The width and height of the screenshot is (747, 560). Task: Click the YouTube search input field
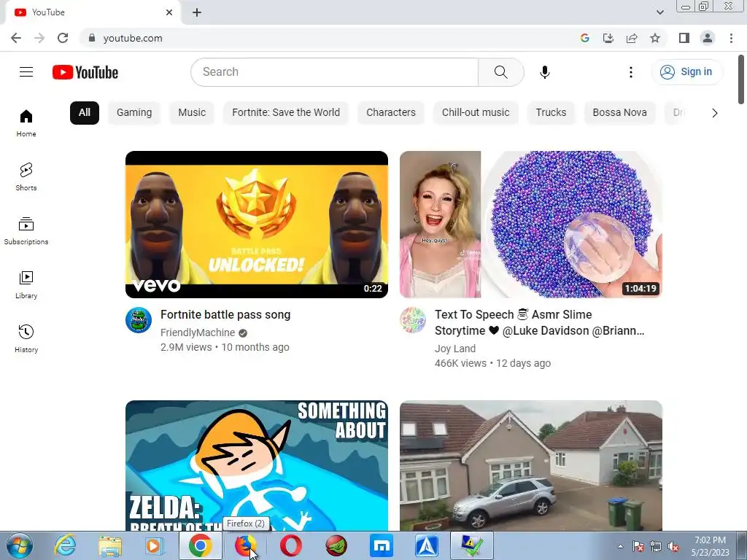coord(335,72)
